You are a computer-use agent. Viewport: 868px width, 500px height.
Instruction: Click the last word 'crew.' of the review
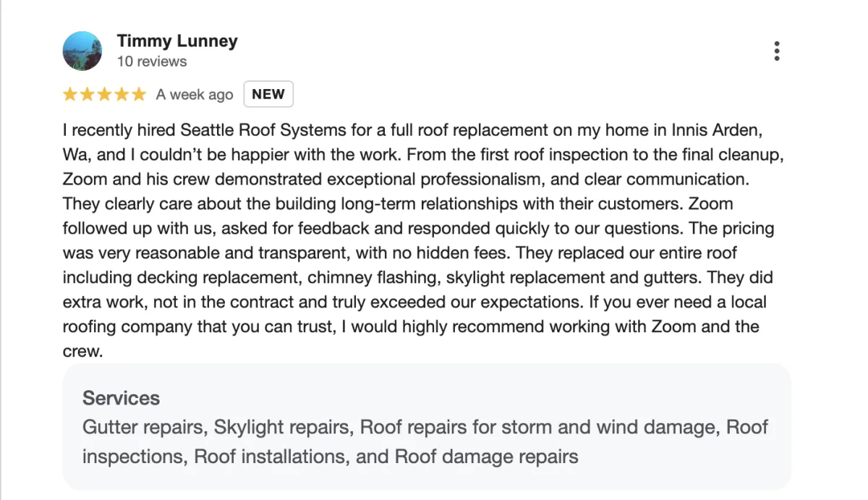(x=83, y=352)
